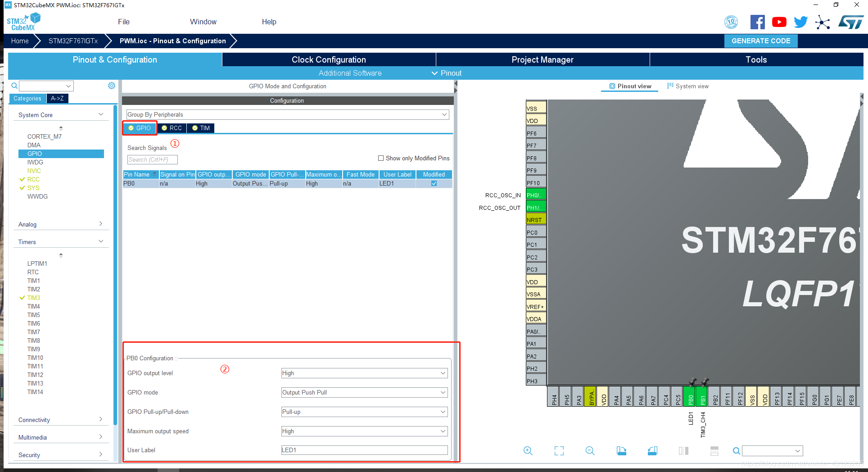Click the Pinout view icon tab
868x472 pixels.
click(x=630, y=86)
